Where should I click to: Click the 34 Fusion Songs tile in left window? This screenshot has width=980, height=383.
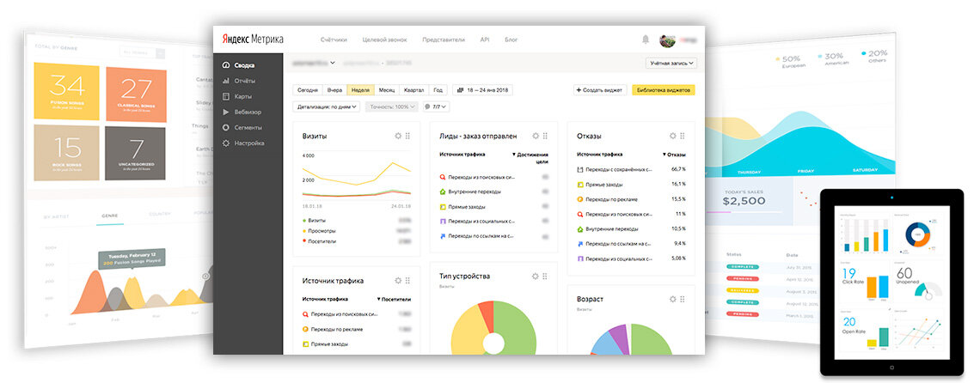click(x=66, y=91)
